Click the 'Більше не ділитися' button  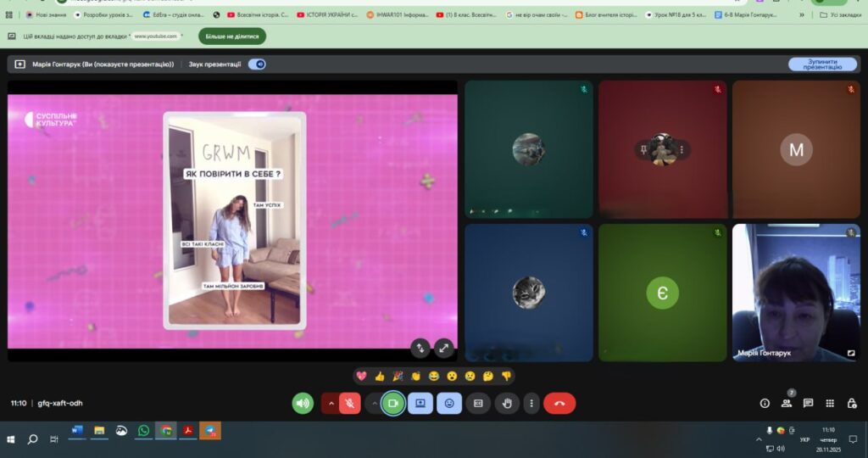pos(231,36)
